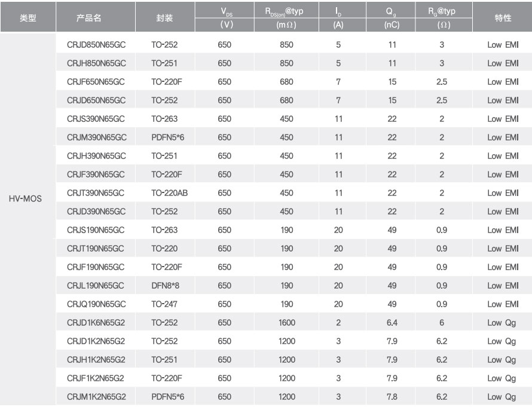532x407 pixels.
Task: Click the TO-220AB package cell
Action: (x=169, y=193)
